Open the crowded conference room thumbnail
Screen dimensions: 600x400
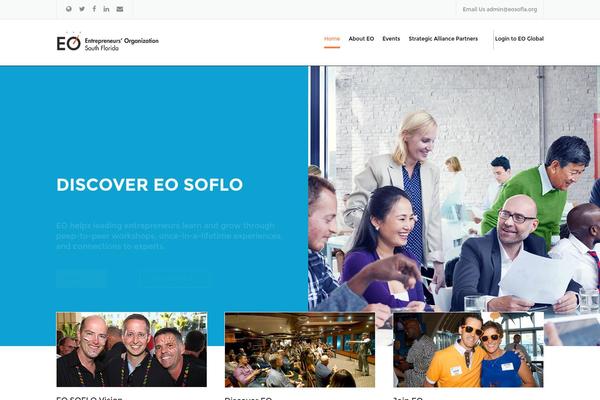tap(300, 350)
